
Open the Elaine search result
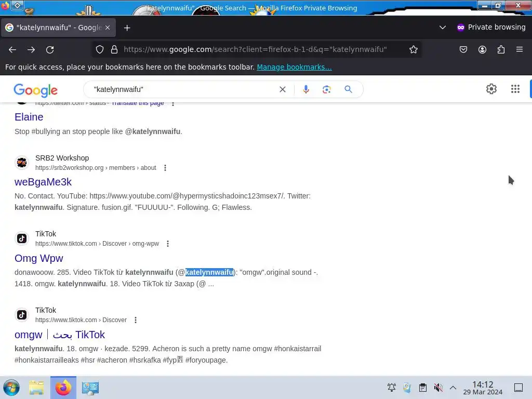[29, 117]
